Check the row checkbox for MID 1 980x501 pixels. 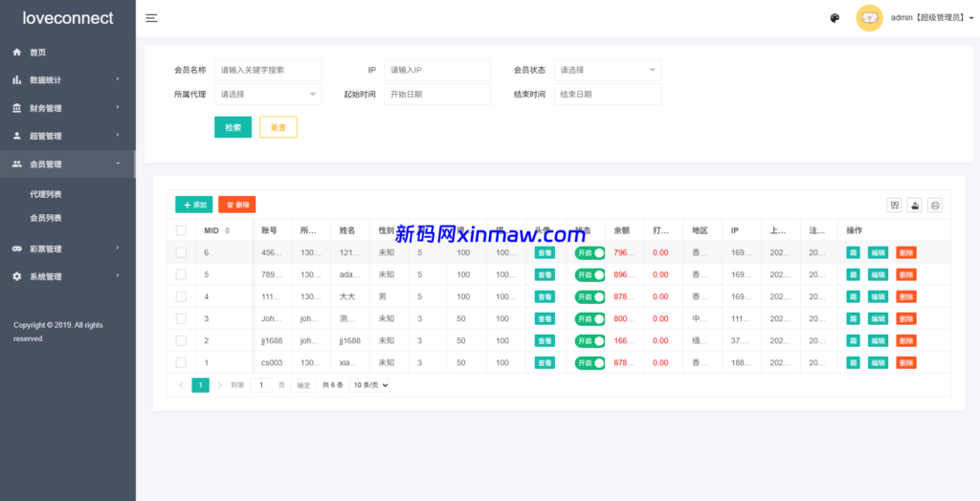181,363
